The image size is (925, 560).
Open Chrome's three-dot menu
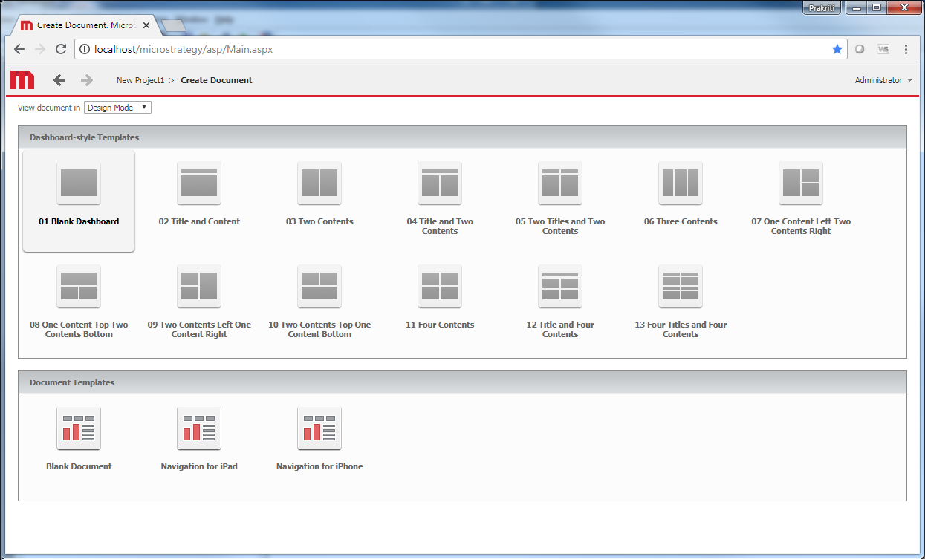click(x=906, y=49)
